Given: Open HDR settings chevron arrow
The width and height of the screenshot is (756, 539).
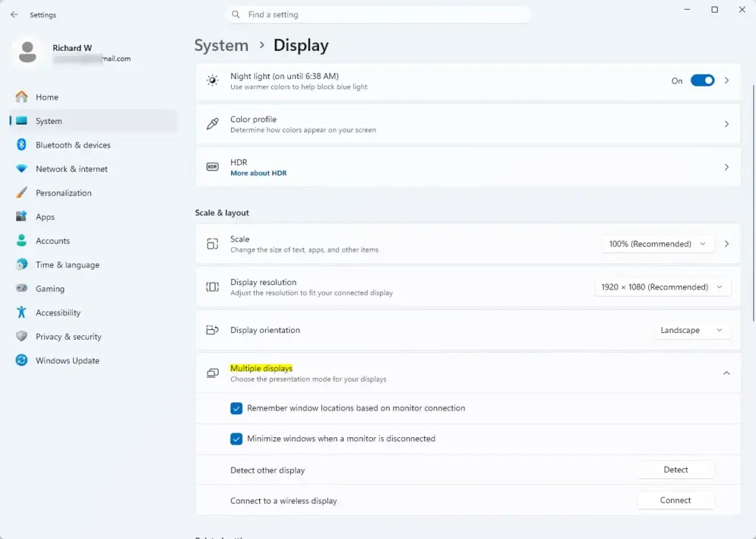Looking at the screenshot, I should click(x=726, y=167).
